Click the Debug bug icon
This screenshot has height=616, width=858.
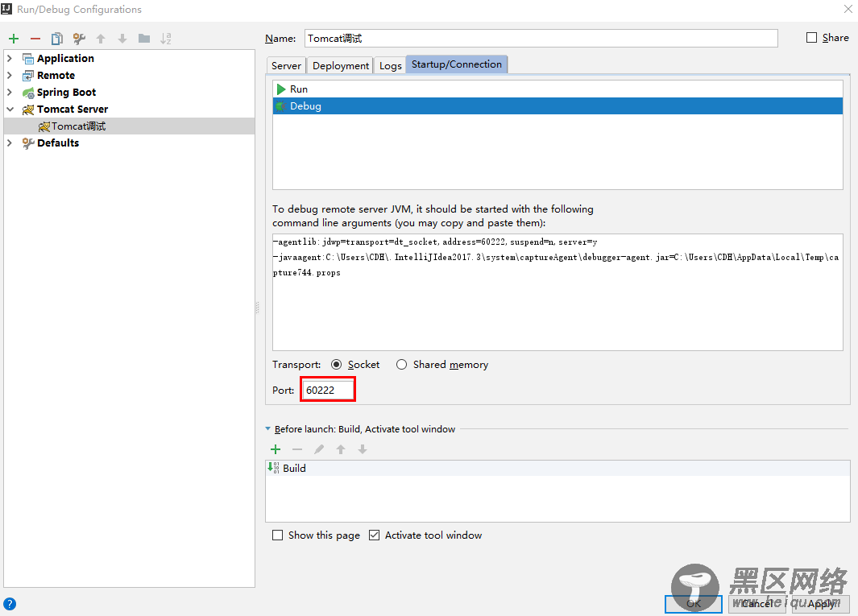[281, 106]
